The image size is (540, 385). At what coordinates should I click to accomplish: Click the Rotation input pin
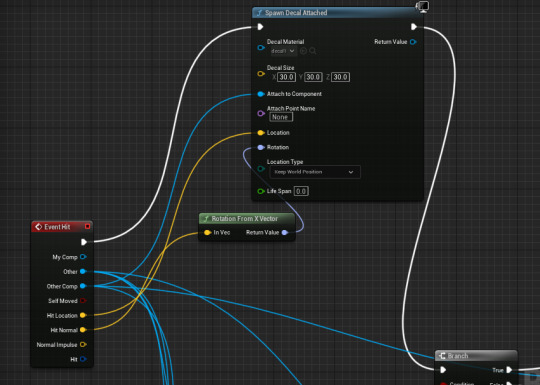pyautogui.click(x=261, y=147)
